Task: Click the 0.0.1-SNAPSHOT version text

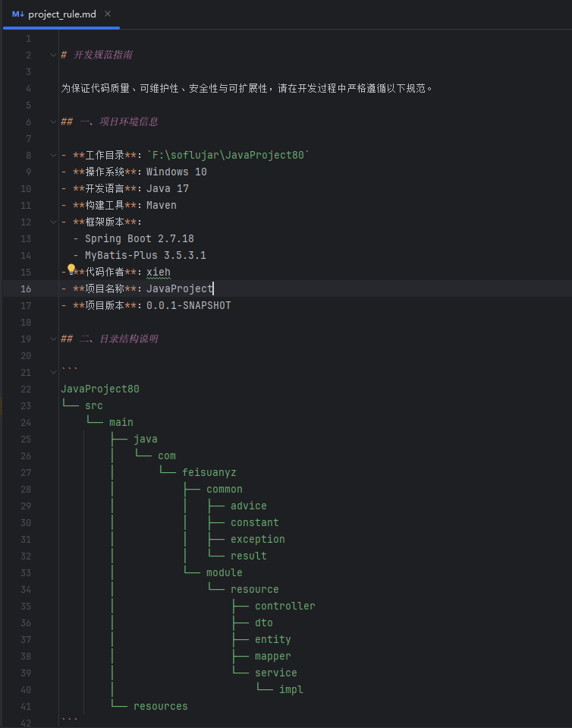Action: (188, 305)
